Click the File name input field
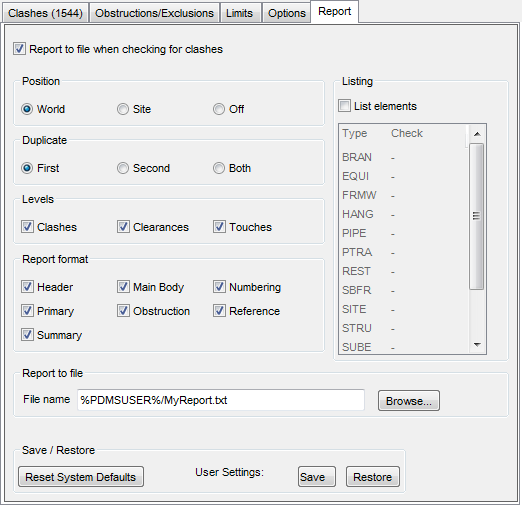The width and height of the screenshot is (522, 506). [221, 400]
